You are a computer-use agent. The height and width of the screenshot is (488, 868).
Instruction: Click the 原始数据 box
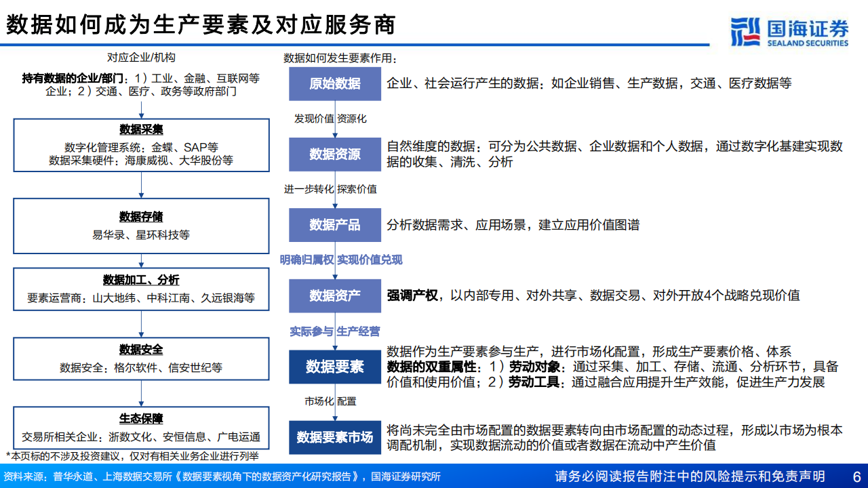coord(335,84)
